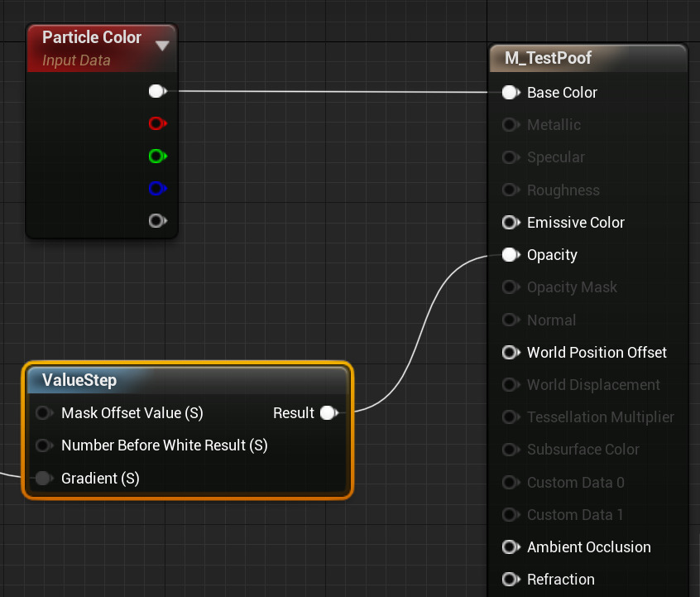
Task: Click the blue channel output pin
Action: click(x=156, y=189)
